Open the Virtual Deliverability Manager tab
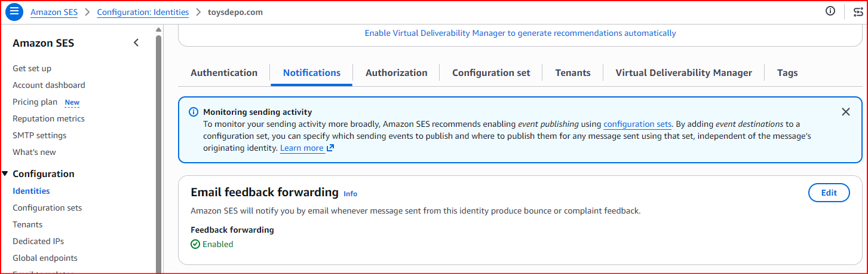The image size is (868, 274). (x=684, y=73)
